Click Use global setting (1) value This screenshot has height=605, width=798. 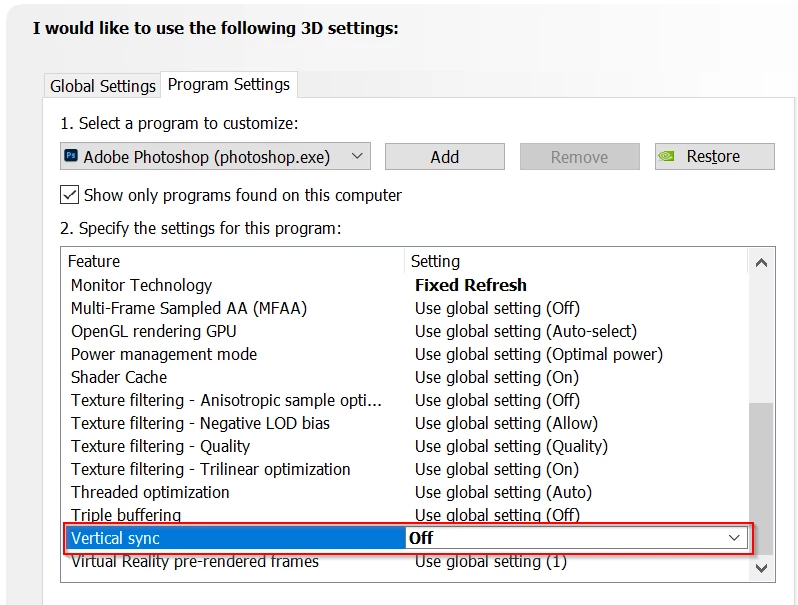coord(491,561)
